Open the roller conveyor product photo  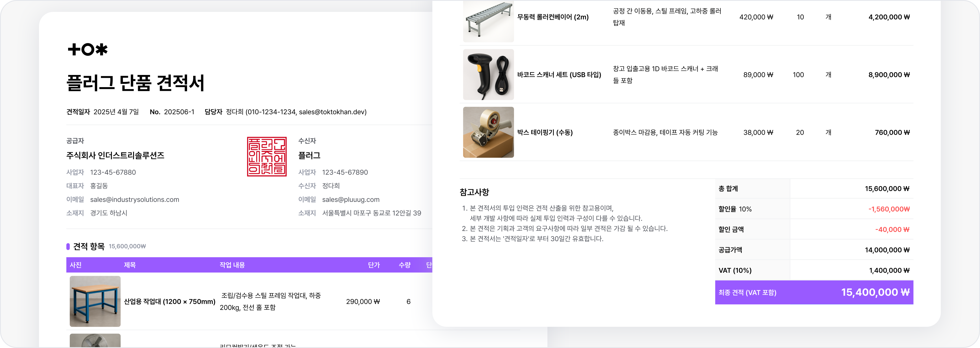488,21
